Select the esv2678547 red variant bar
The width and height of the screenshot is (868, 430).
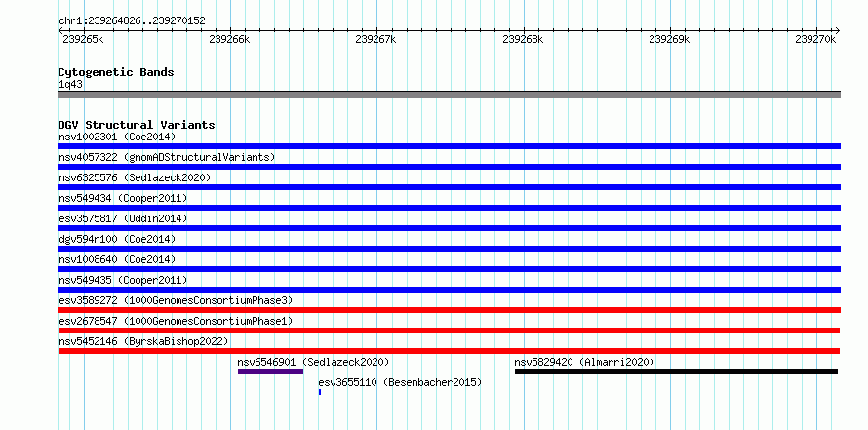(449, 331)
